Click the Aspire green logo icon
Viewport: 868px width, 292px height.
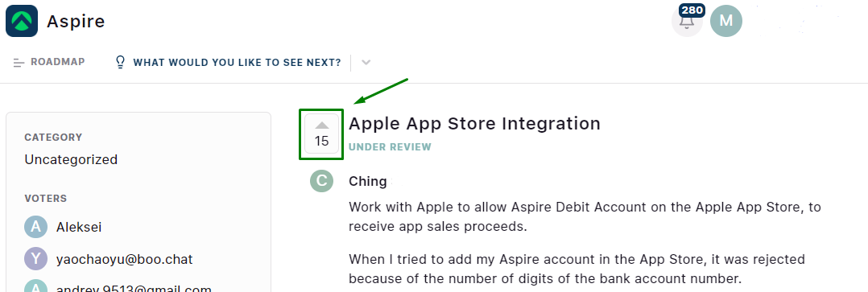click(x=22, y=21)
